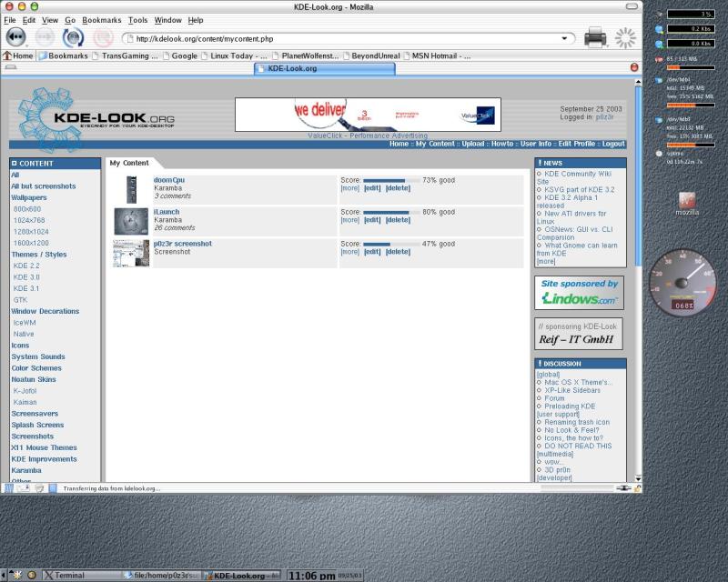The image size is (728, 582).
Task: Open 'KSVG part of KDE 3.2' news link
Action: click(x=579, y=189)
